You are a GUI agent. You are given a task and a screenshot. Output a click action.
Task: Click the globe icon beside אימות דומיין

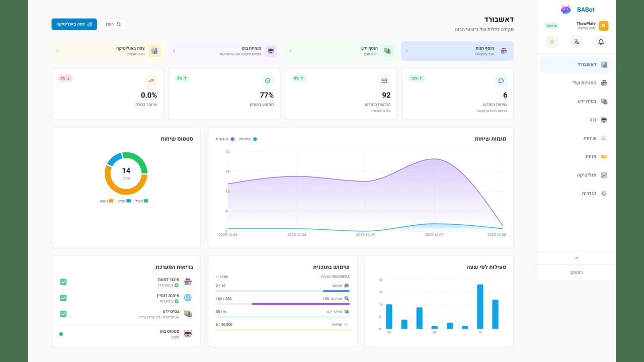coord(188,298)
